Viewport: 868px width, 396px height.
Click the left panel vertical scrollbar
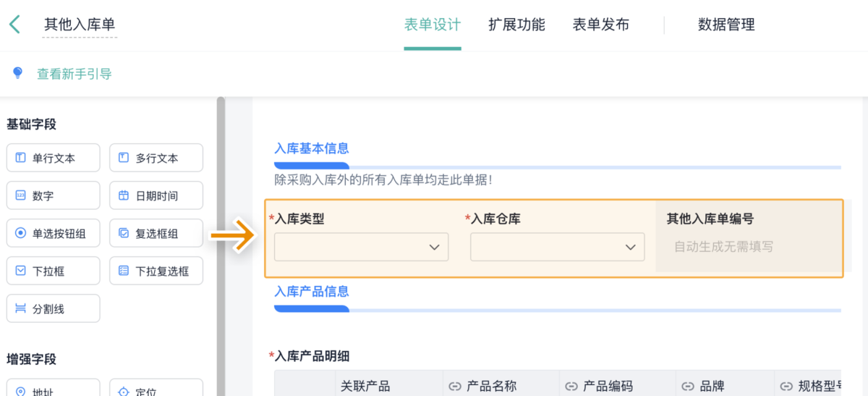coord(221,217)
